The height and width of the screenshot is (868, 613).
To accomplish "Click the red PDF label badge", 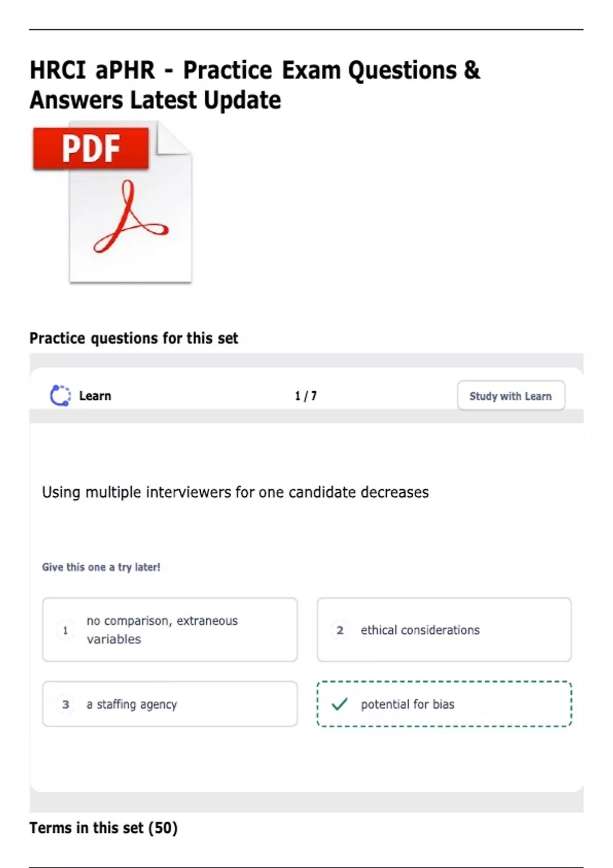I will point(91,148).
